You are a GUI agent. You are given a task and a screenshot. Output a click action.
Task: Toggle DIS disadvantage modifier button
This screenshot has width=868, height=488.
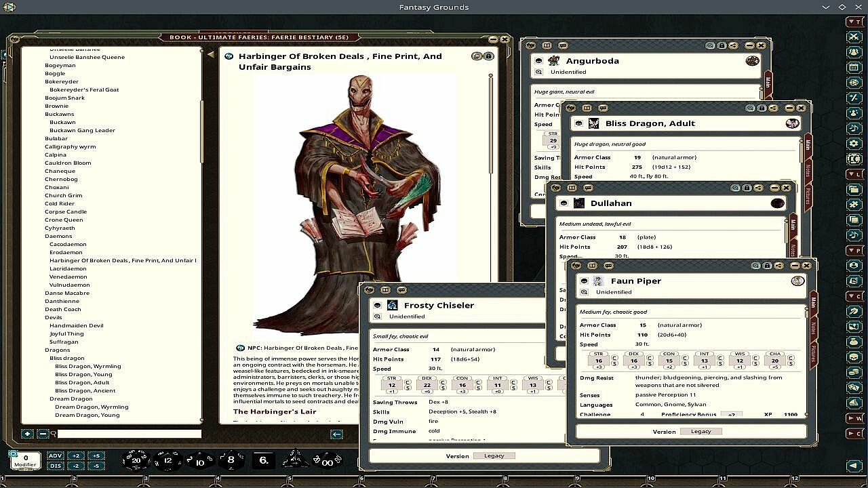[56, 466]
